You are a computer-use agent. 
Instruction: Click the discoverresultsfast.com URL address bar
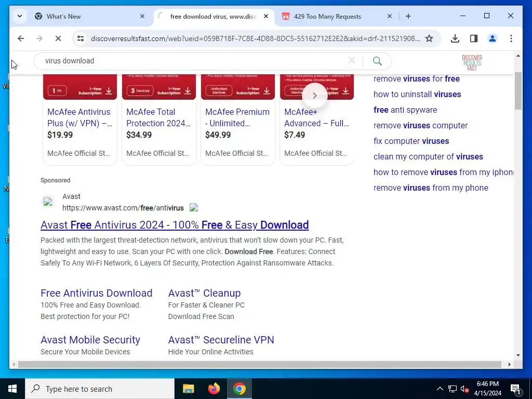click(x=255, y=38)
